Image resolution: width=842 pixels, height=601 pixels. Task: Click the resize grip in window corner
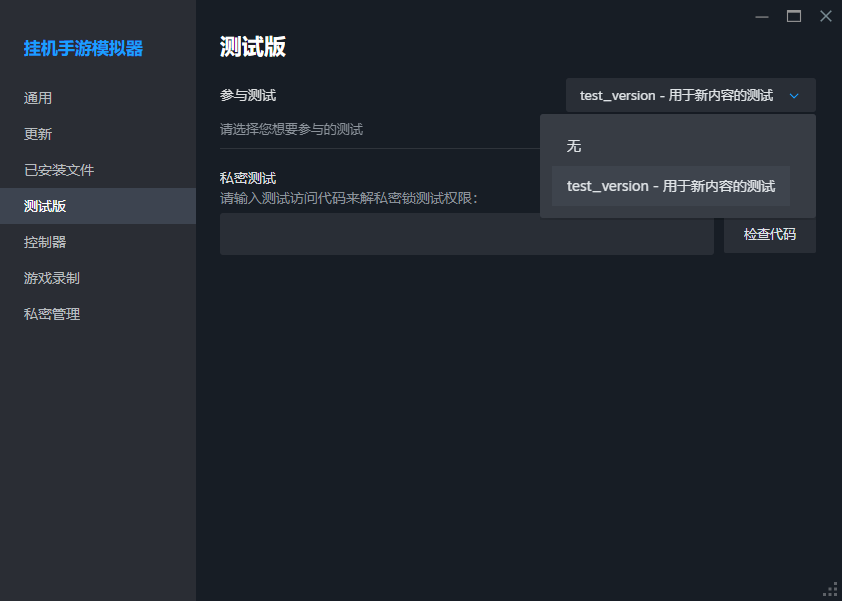pos(830,589)
